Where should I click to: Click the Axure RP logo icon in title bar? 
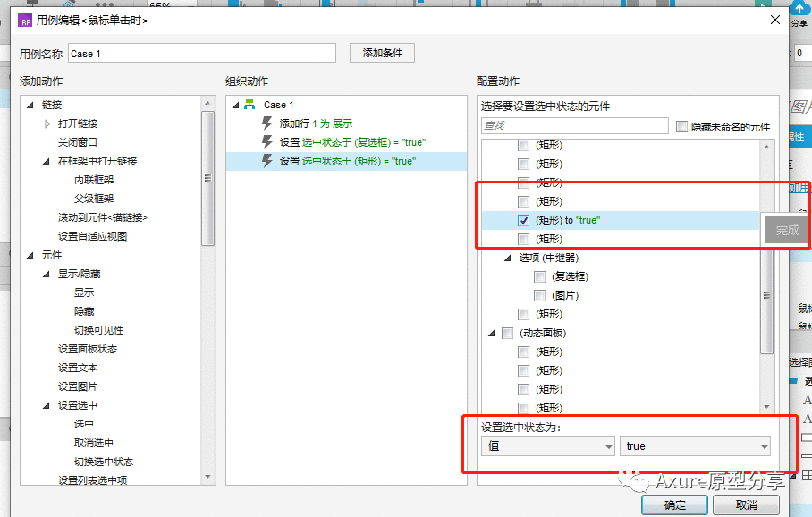coord(25,21)
